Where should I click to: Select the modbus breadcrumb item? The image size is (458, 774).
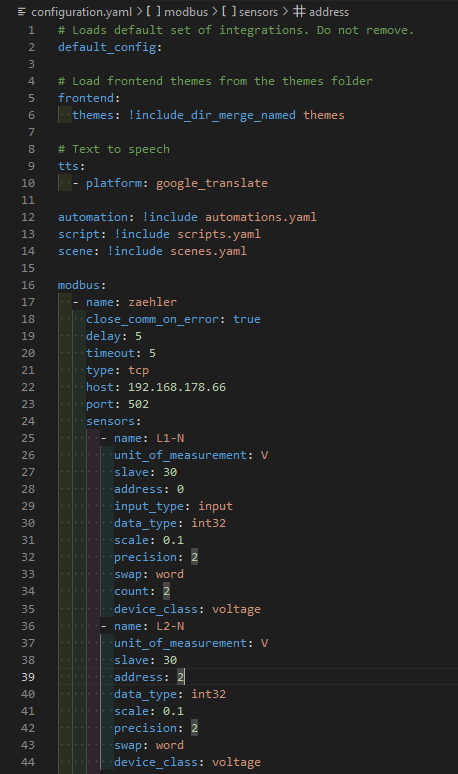tap(186, 11)
